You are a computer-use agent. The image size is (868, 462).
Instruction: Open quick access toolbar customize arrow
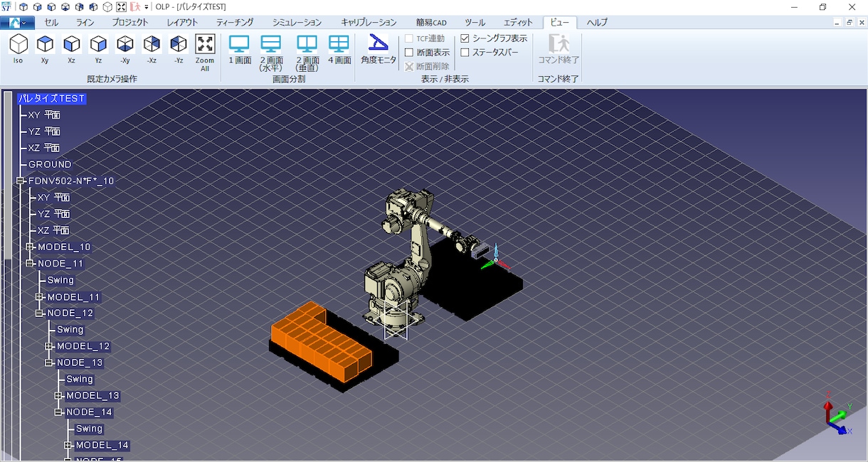click(147, 7)
